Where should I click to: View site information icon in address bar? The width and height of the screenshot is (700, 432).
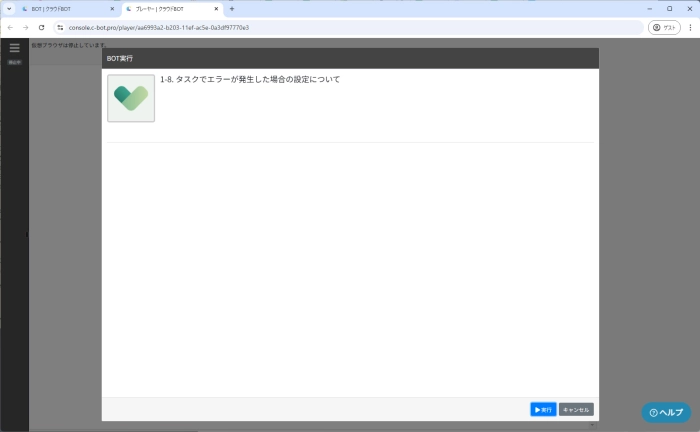(60, 27)
